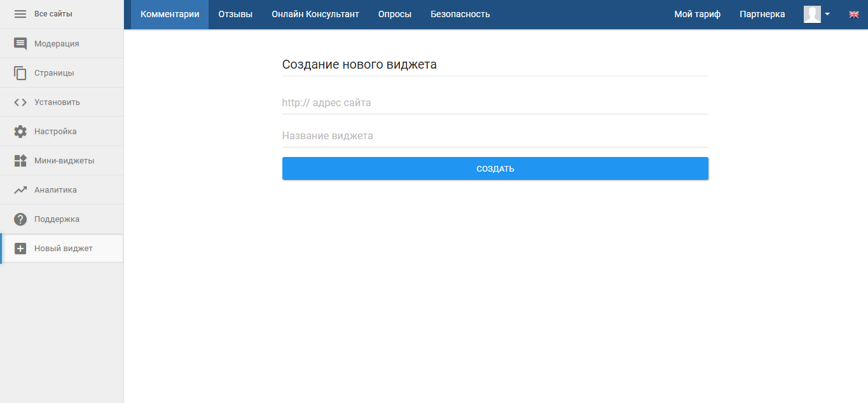Click the Установить code icon
868x403 pixels.
[20, 102]
